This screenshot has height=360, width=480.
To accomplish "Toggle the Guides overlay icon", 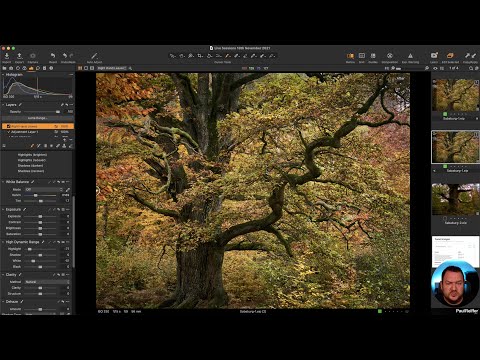I will [x=373, y=56].
